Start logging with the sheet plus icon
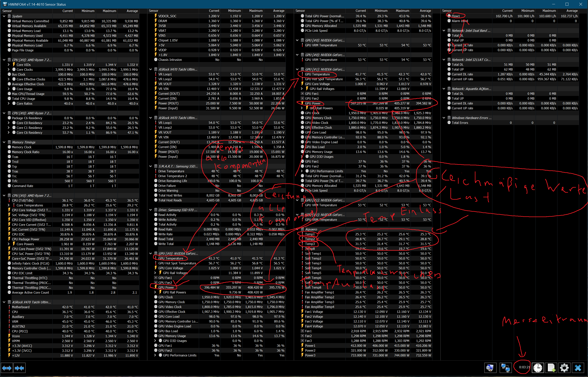This screenshot has width=588, height=377. point(551,368)
